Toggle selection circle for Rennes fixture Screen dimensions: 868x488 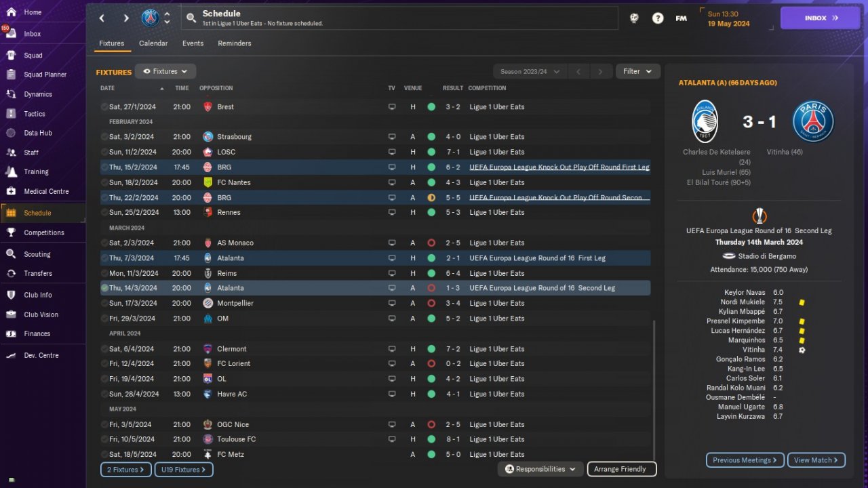click(x=104, y=213)
